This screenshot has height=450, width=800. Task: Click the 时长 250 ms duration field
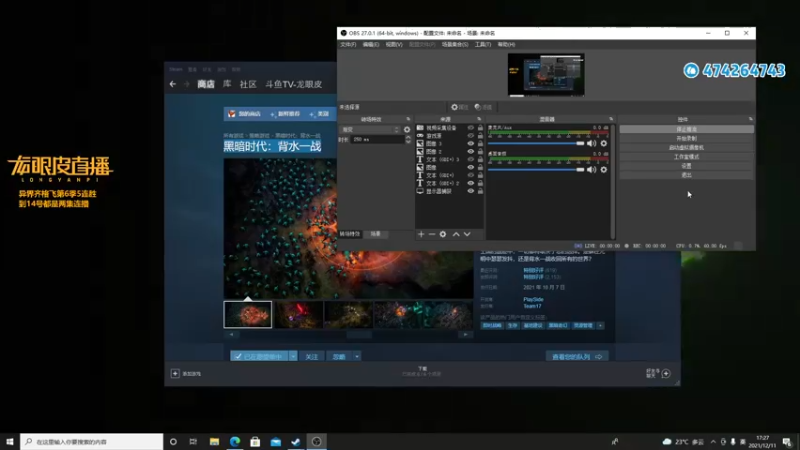377,139
